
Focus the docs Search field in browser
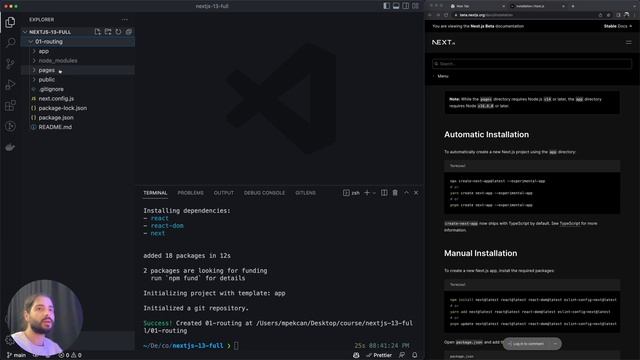(x=532, y=64)
